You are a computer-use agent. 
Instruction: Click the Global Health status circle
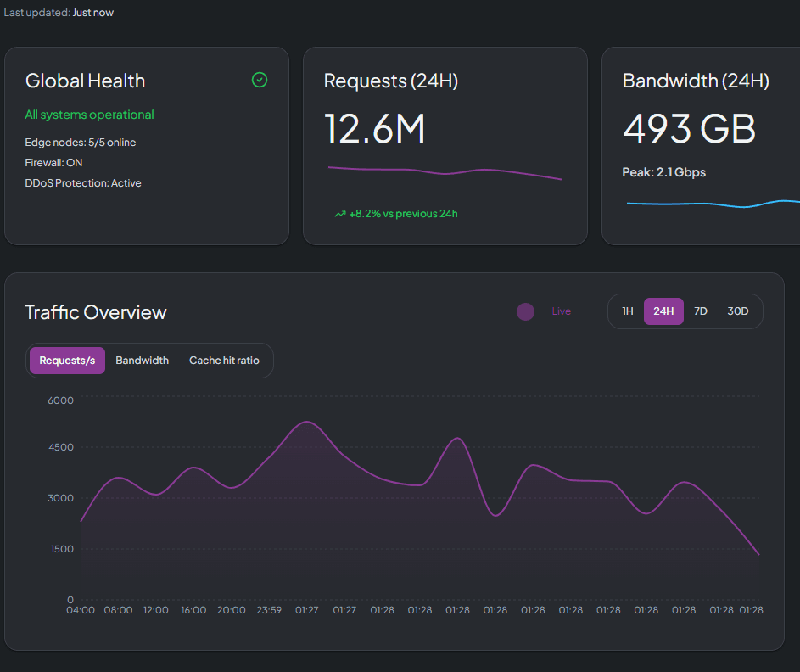259,80
